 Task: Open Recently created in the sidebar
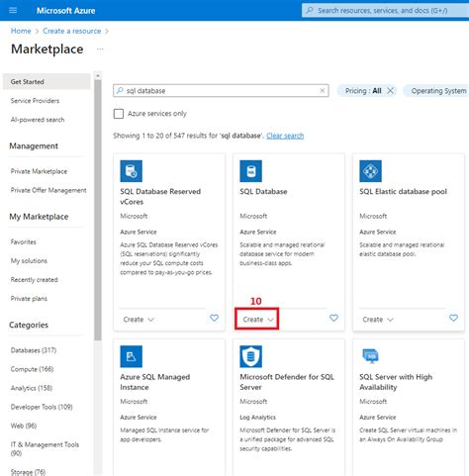pyautogui.click(x=34, y=279)
